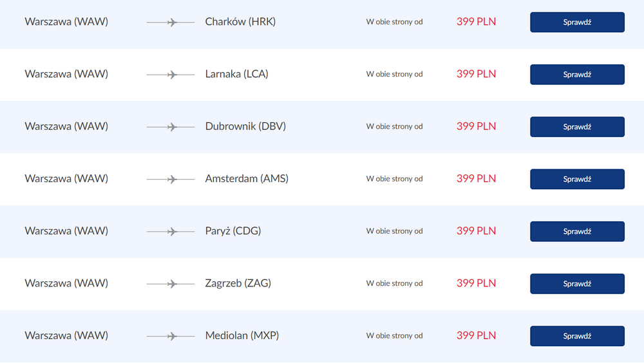The width and height of the screenshot is (644, 363).
Task: Click the plane arrow icon before Dubrownik
Action: 171,127
